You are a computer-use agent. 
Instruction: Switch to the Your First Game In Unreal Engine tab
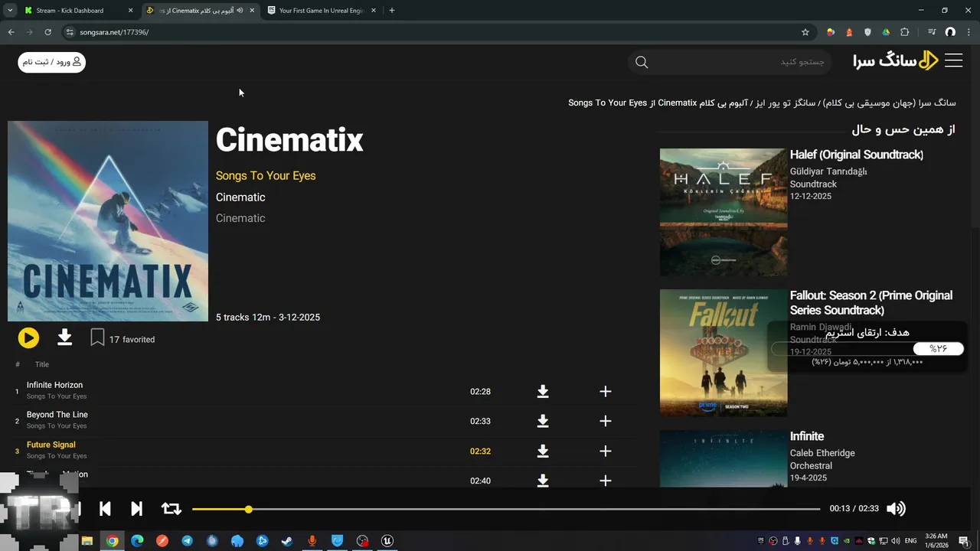322,11
